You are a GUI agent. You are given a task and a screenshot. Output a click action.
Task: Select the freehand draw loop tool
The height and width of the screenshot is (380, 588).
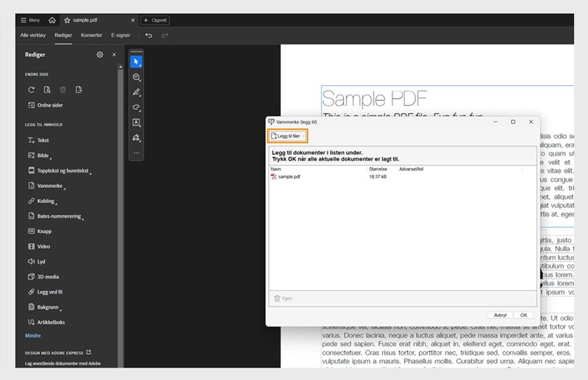click(x=136, y=107)
